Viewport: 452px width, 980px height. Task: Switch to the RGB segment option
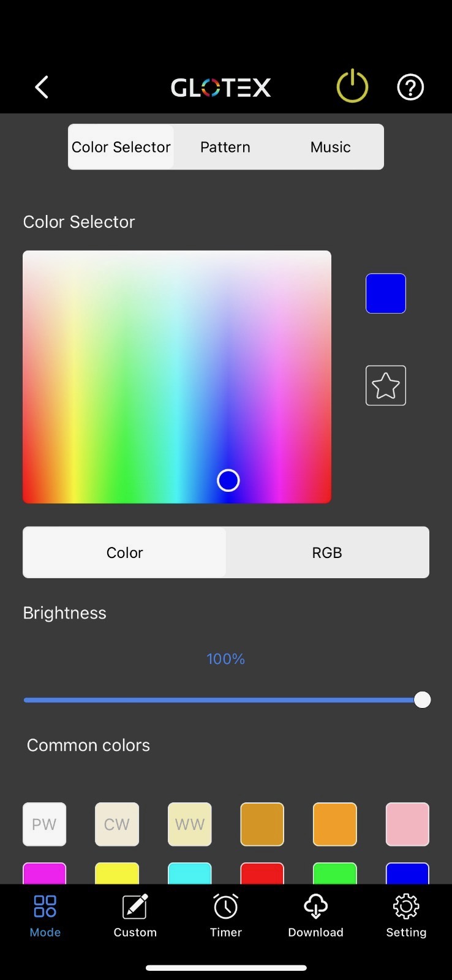coord(327,552)
